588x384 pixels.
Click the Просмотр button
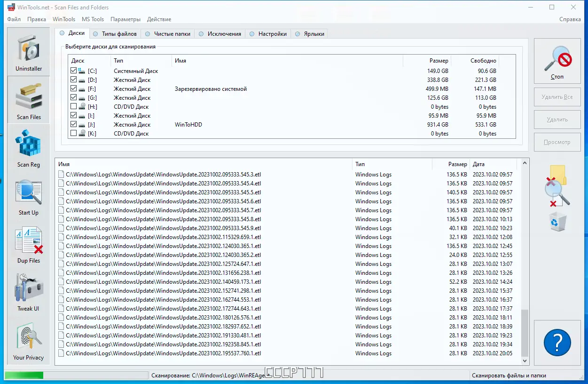tap(557, 142)
